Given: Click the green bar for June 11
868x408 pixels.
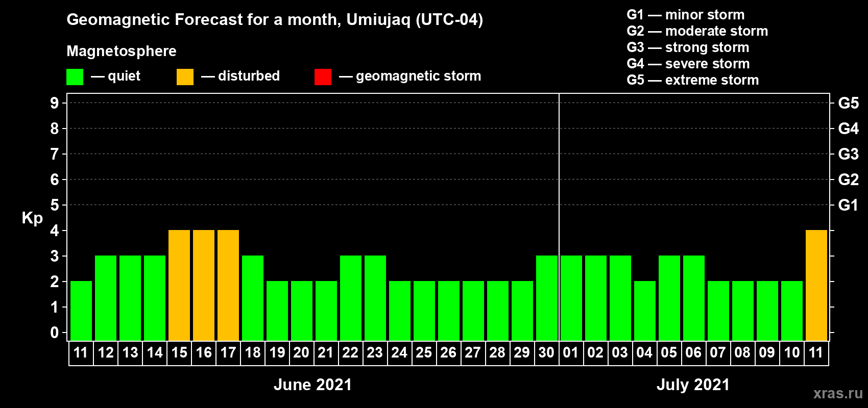Looking at the screenshot, I should (81, 311).
